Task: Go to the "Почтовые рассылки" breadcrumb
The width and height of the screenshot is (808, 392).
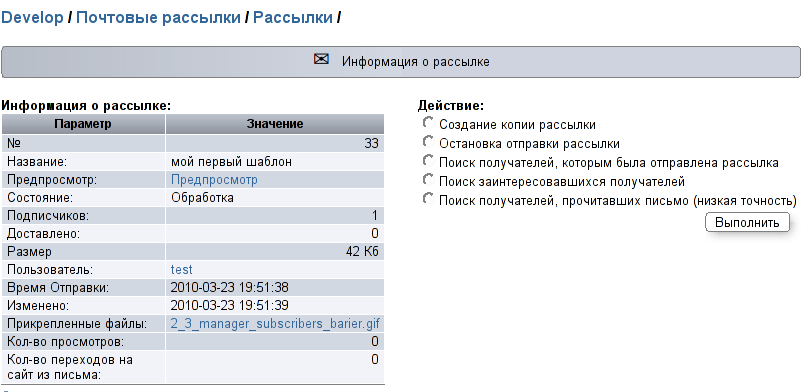Action: [158, 18]
